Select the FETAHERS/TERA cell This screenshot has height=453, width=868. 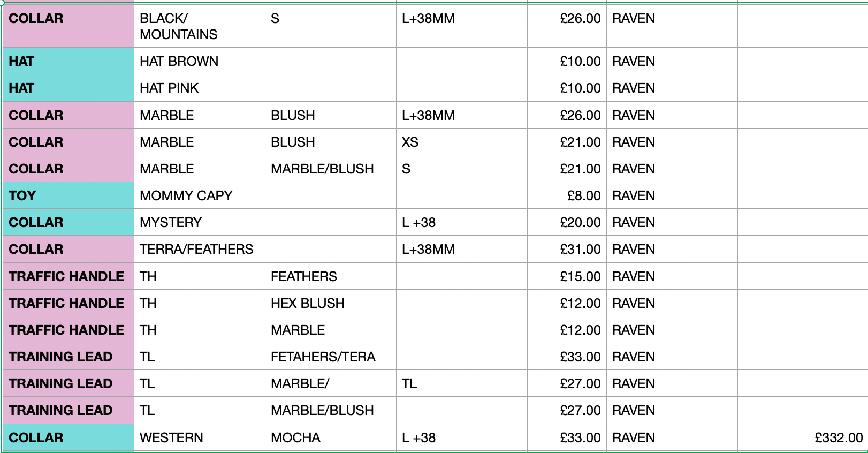pyautogui.click(x=330, y=357)
